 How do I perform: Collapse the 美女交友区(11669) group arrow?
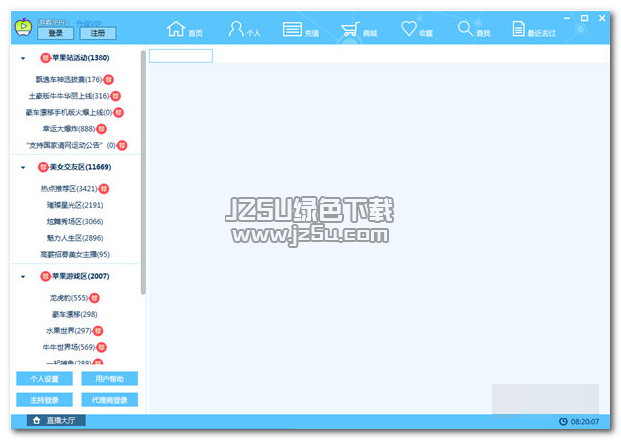click(23, 168)
